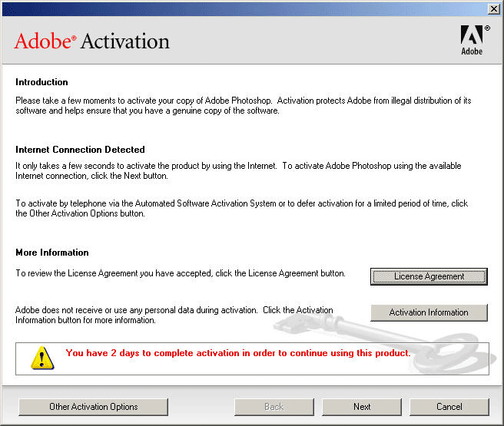504x426 pixels.
Task: Choose Other Activation Options
Action: (x=93, y=407)
